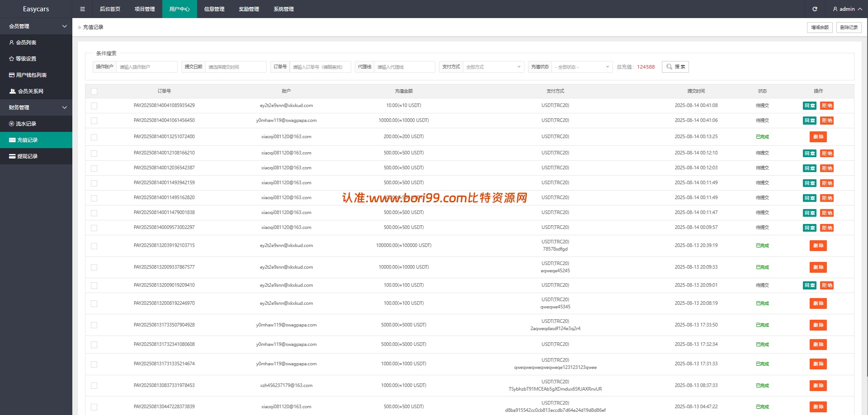This screenshot has height=415, width=868.
Task: Click the admin user avatar icon
Action: click(835, 9)
